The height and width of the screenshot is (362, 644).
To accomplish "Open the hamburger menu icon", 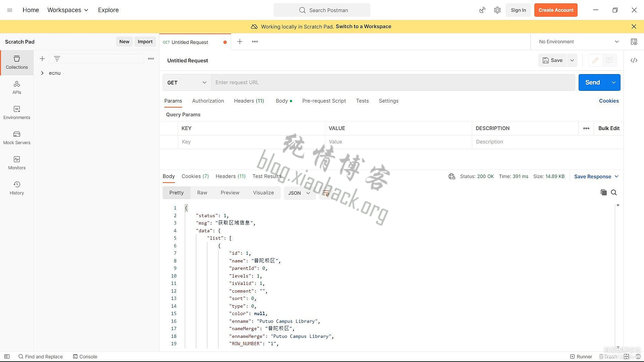I will (10, 10).
